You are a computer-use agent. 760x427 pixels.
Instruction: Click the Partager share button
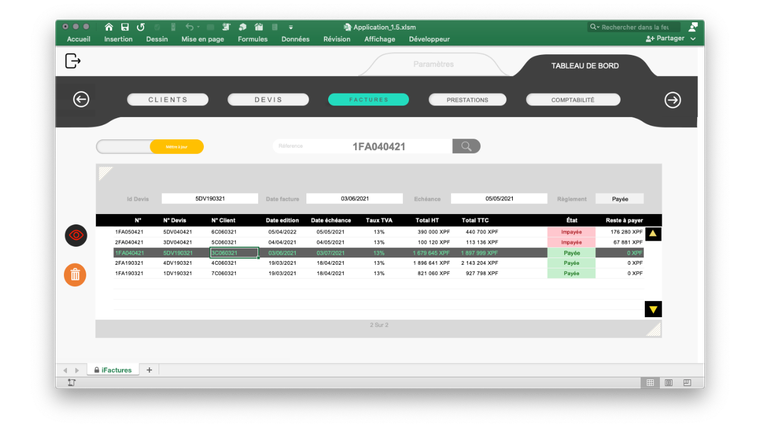point(665,38)
